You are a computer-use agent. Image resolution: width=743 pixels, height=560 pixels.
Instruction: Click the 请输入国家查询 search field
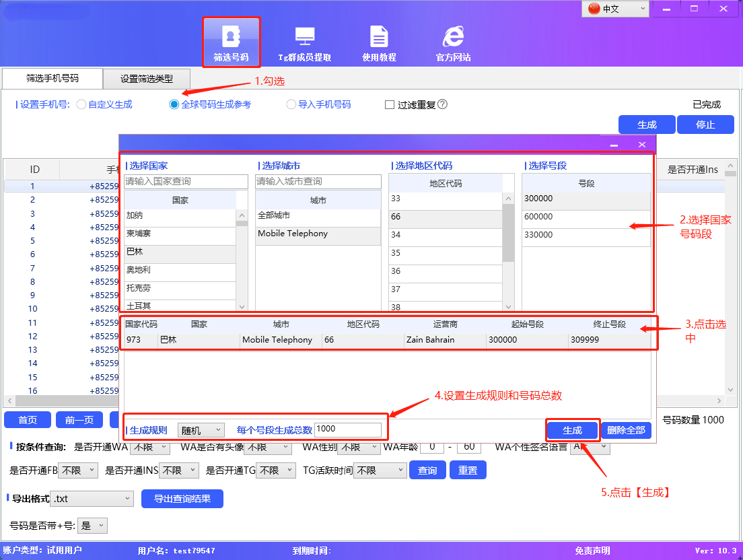tap(186, 182)
